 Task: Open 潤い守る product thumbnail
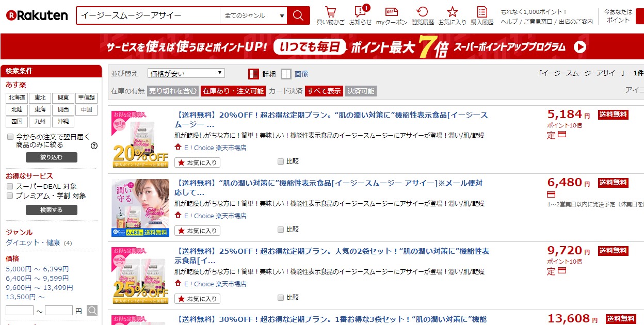[140, 207]
